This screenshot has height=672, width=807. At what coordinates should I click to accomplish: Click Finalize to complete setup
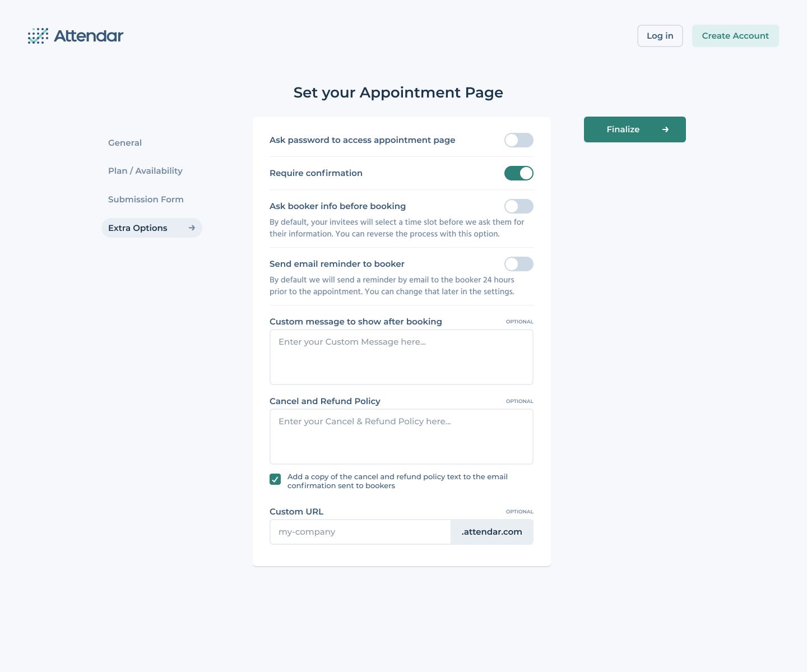(x=634, y=129)
